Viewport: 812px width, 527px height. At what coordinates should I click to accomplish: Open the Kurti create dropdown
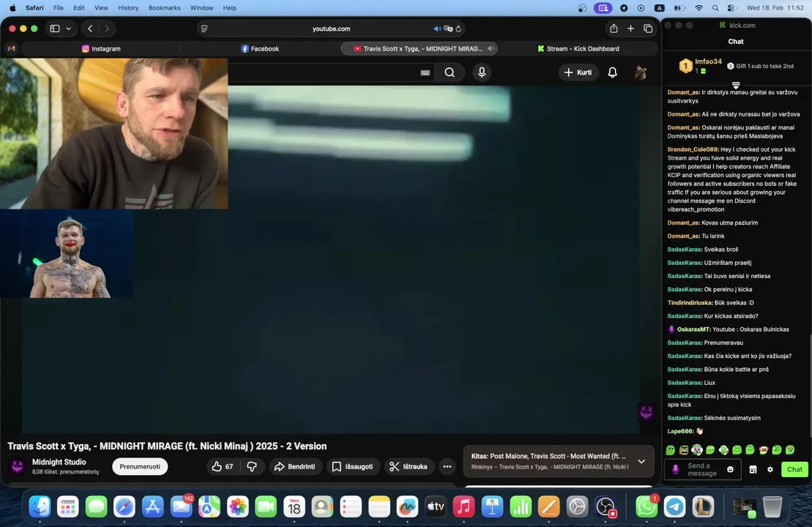click(578, 72)
